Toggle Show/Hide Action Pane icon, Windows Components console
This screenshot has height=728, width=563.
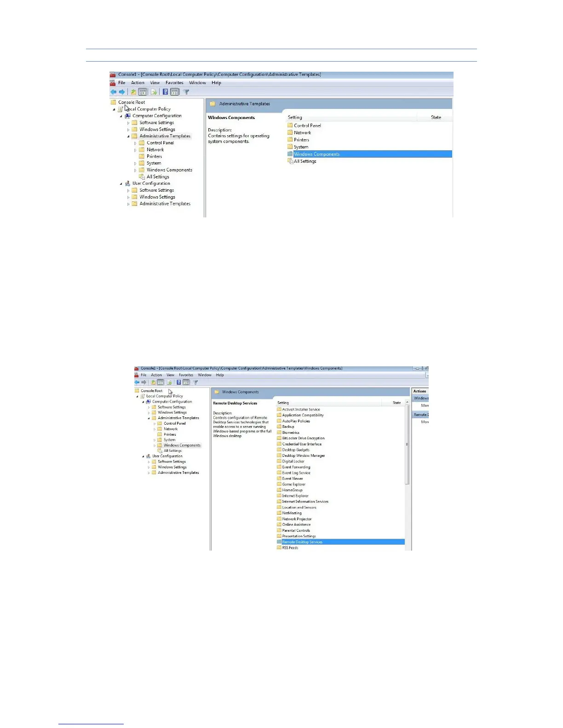tap(186, 382)
